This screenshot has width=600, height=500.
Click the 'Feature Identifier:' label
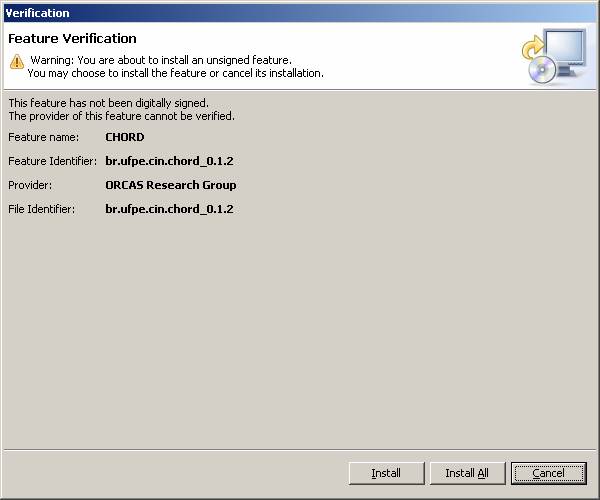[x=52, y=161]
